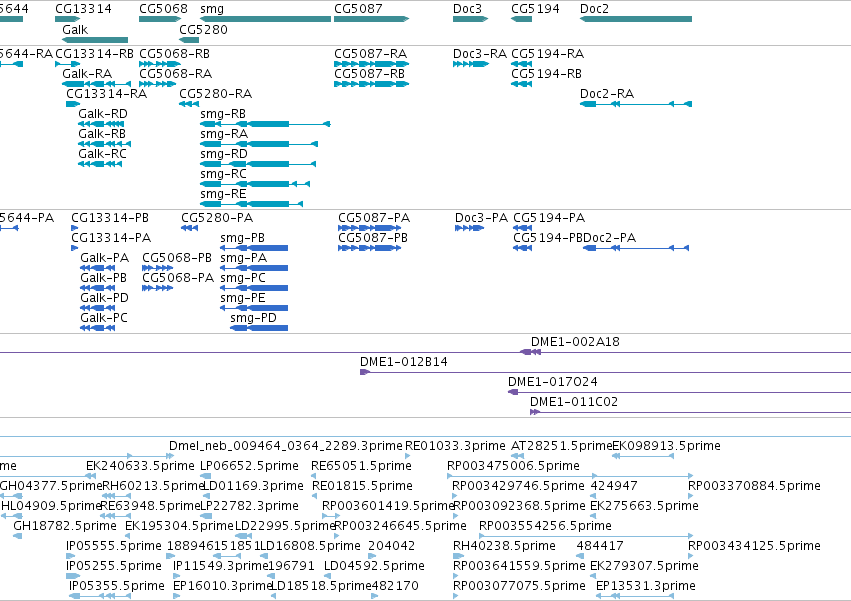Click the Galk-RA transcript
851x601 pixels.
click(97, 84)
